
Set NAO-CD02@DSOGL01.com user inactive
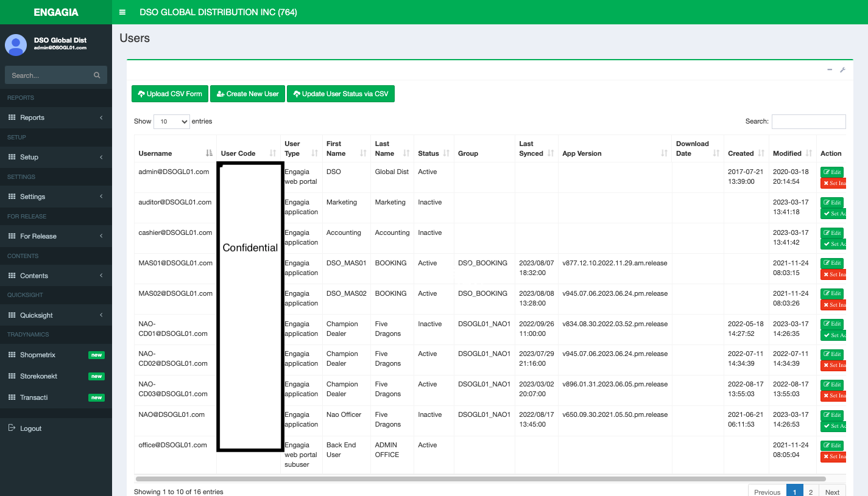[x=833, y=365]
